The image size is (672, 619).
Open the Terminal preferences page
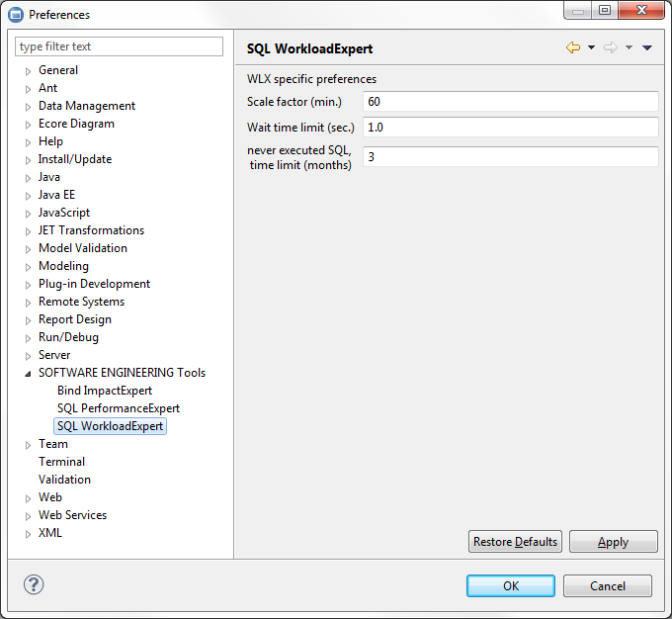click(61, 462)
